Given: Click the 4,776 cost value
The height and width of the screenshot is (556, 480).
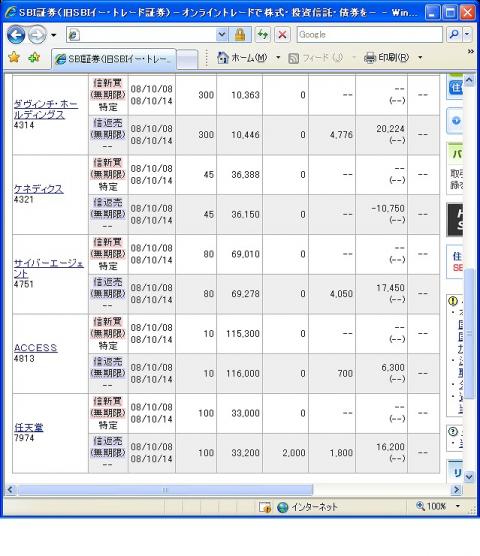Looking at the screenshot, I should 341,135.
